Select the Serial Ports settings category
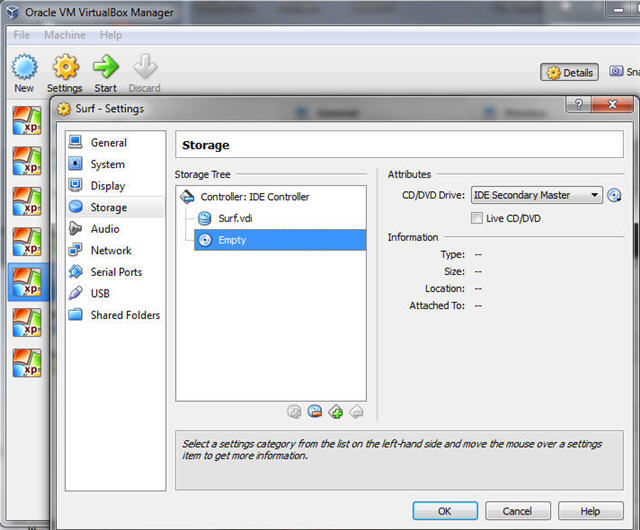 pos(115,272)
